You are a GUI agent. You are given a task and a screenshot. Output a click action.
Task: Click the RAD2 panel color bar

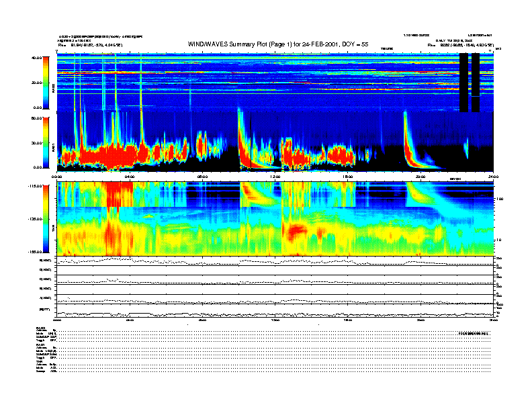point(46,83)
